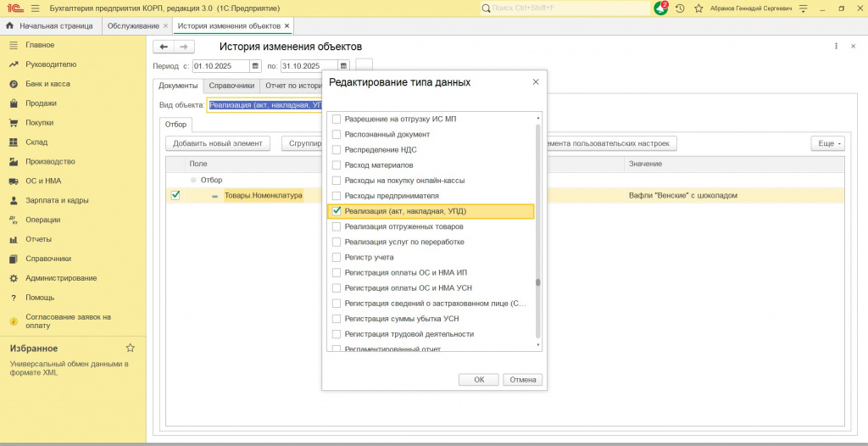Open Универсальный обмен данными в формате XML

coord(70,369)
